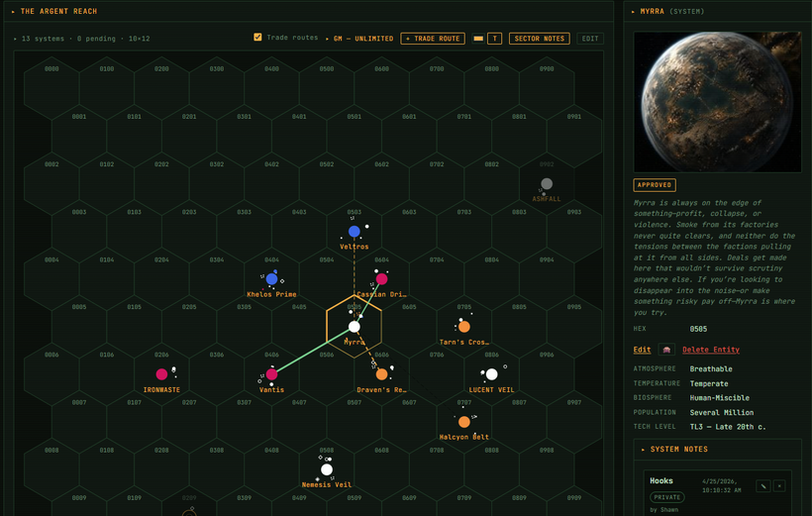Open the Myrra planet image
The width and height of the screenshot is (812, 516).
click(717, 102)
